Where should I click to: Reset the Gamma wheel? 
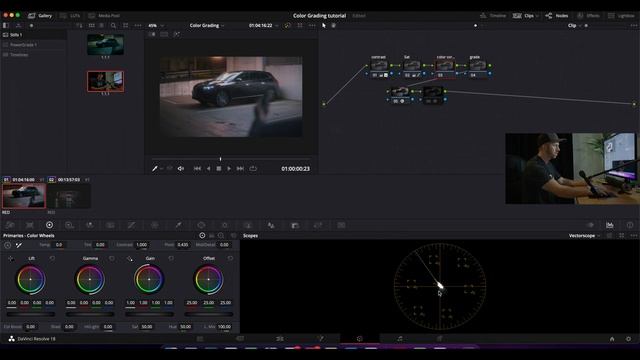(x=111, y=258)
